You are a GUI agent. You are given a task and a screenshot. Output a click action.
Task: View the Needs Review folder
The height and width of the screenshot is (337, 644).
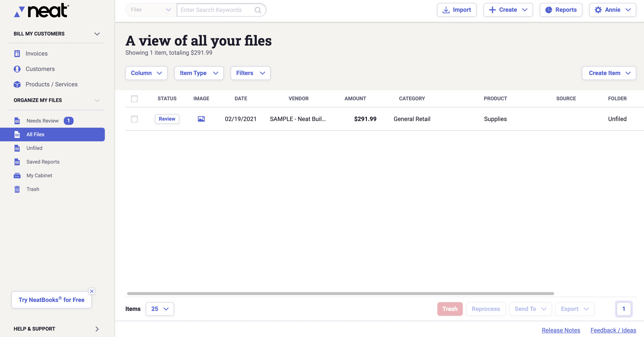click(42, 121)
